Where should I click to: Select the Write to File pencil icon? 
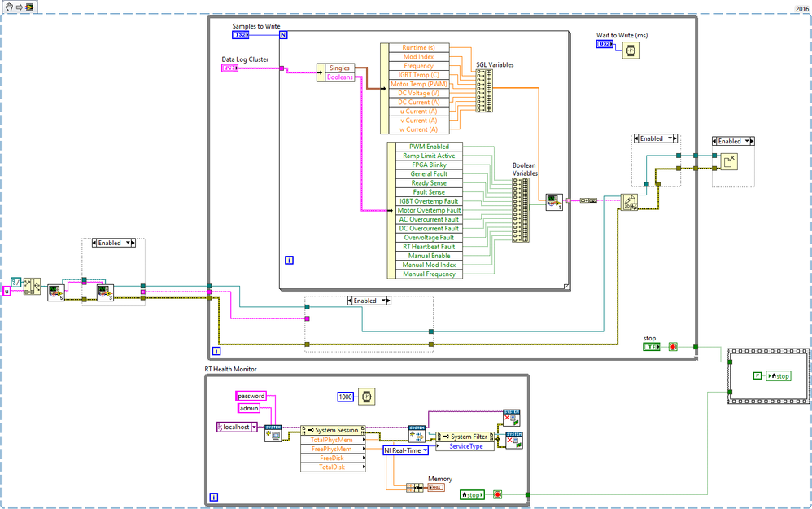click(629, 202)
